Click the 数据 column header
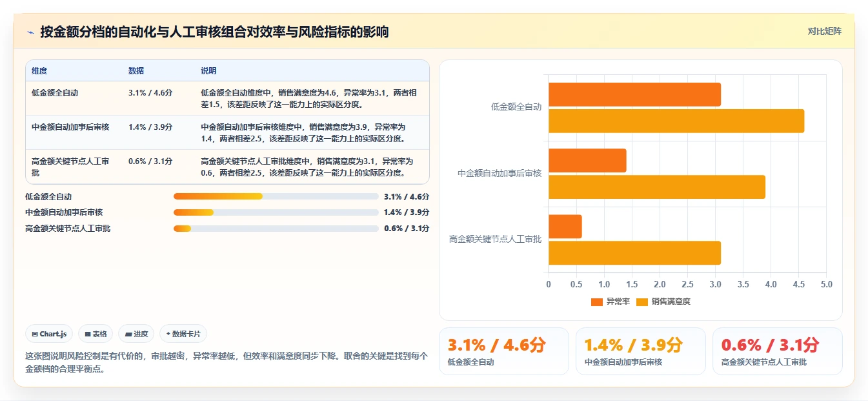 [136, 70]
